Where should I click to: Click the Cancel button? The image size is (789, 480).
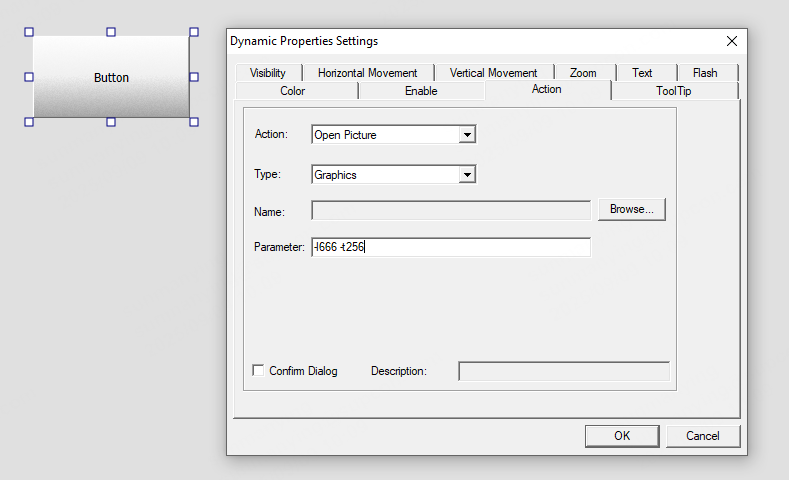pyautogui.click(x=703, y=436)
